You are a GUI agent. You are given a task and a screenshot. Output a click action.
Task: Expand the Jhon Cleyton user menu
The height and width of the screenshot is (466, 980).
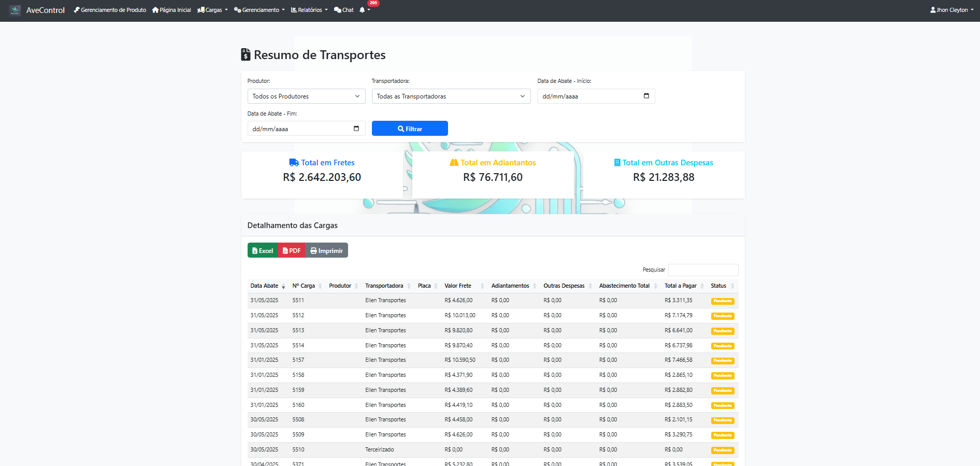[952, 10]
